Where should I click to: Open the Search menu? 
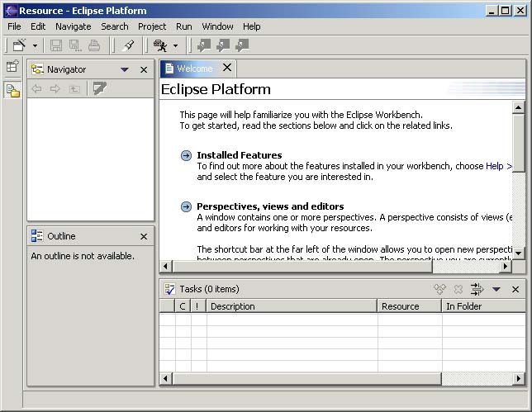[x=115, y=26]
